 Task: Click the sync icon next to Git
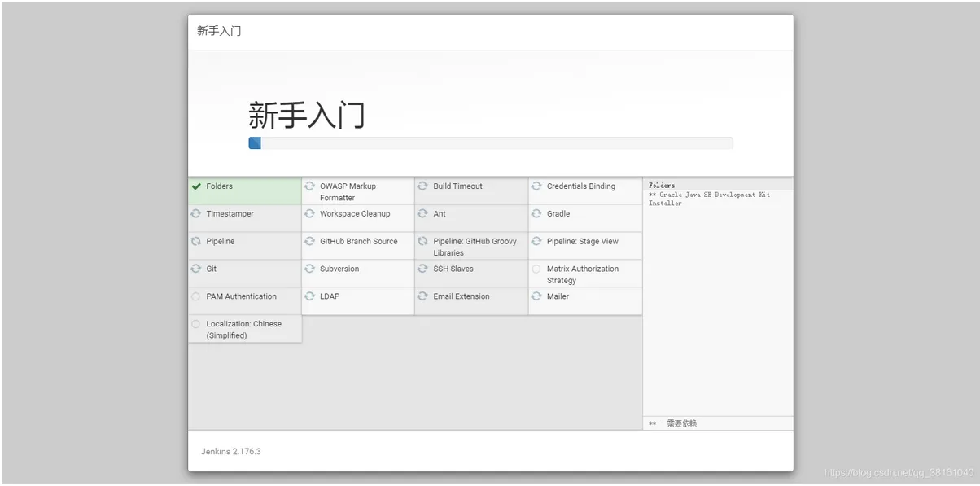196,269
